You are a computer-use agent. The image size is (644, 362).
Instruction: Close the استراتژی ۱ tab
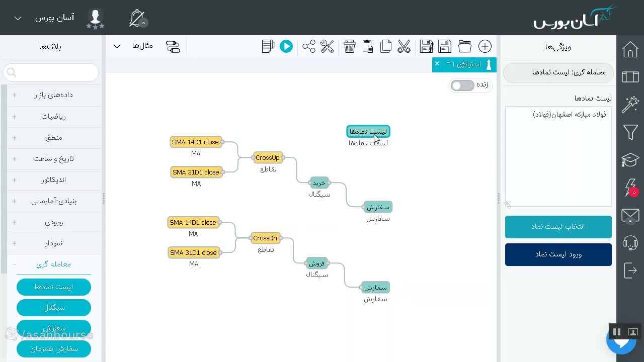[x=437, y=63]
